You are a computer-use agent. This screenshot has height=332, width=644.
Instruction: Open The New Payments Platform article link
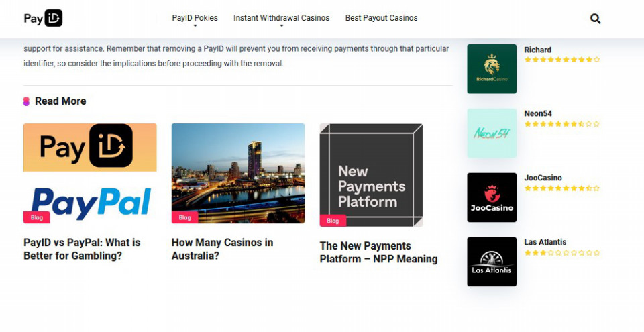[378, 252]
